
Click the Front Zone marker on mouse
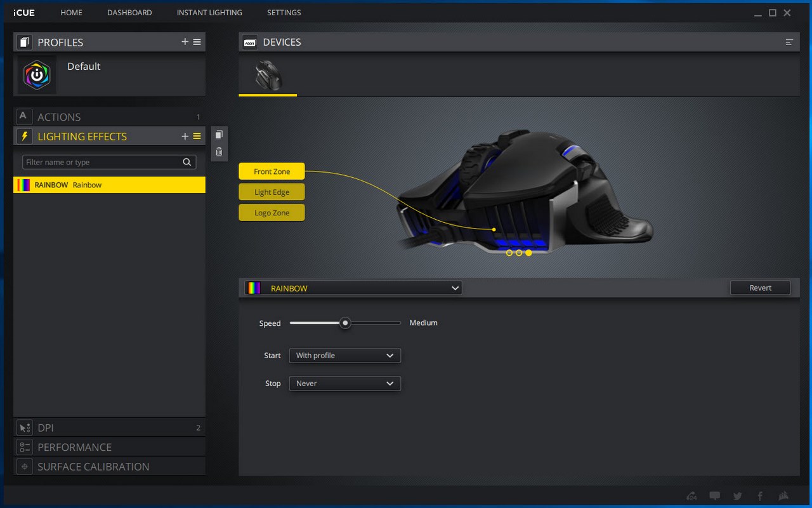point(494,229)
